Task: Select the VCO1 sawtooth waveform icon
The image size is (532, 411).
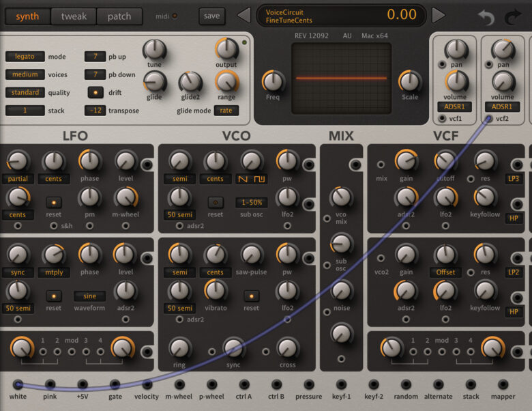Action: click(243, 179)
